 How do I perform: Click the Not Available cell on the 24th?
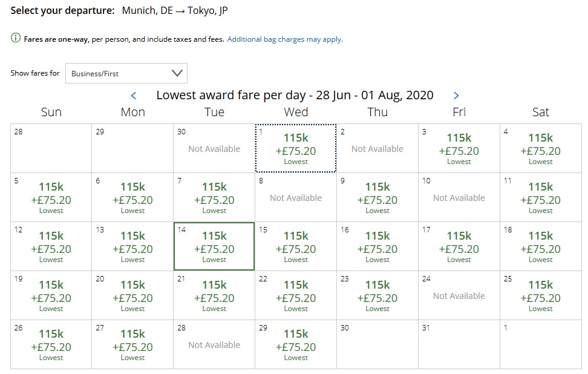[459, 296]
